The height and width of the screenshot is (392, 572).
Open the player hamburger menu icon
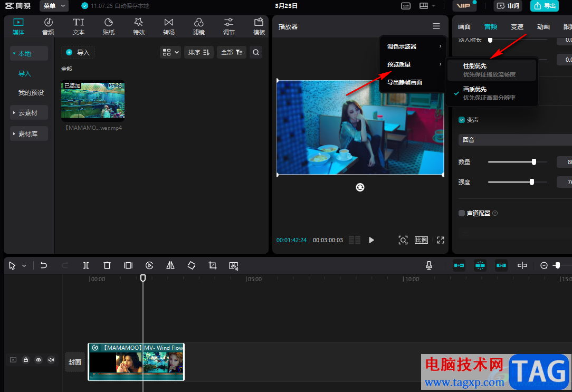coord(436,26)
